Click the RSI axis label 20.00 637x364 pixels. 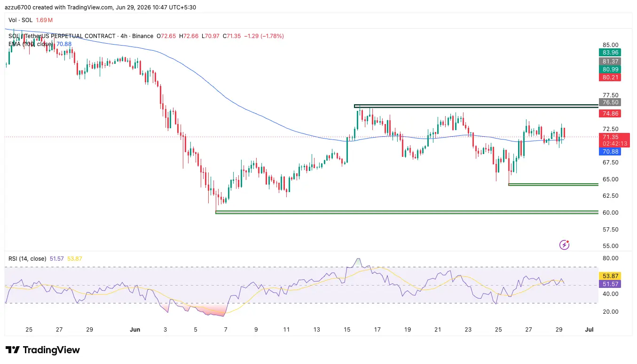pos(610,311)
